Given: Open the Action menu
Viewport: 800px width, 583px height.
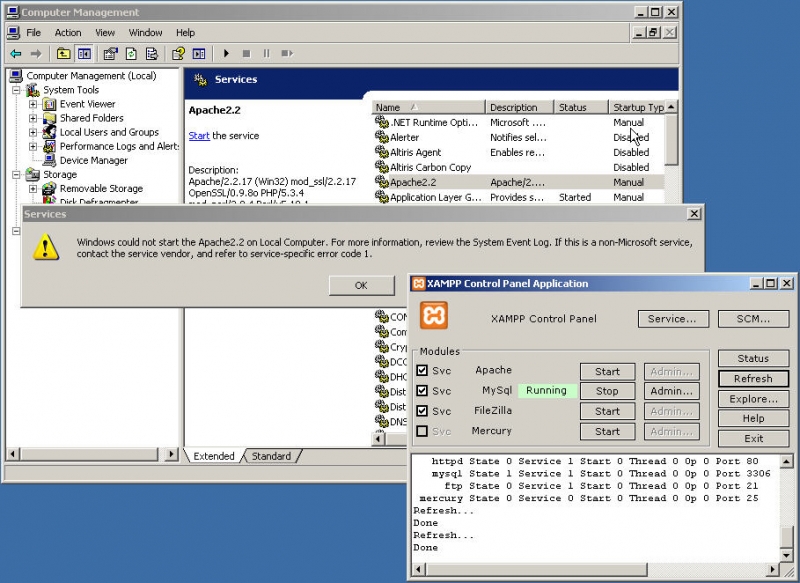Looking at the screenshot, I should (x=67, y=32).
